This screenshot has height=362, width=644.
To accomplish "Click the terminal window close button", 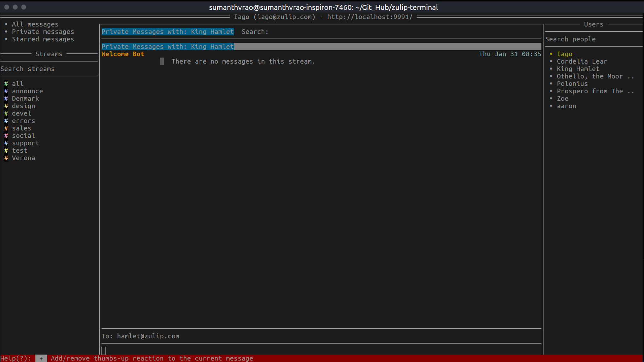I will 7,7.
